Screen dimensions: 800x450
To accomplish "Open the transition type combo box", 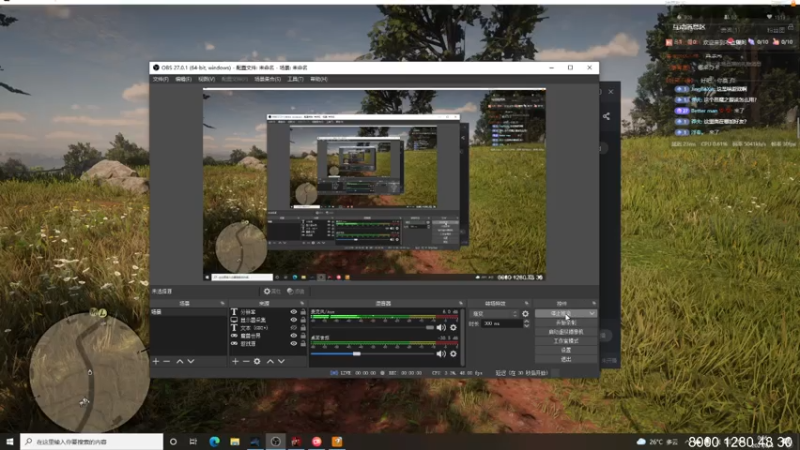I will pos(494,314).
